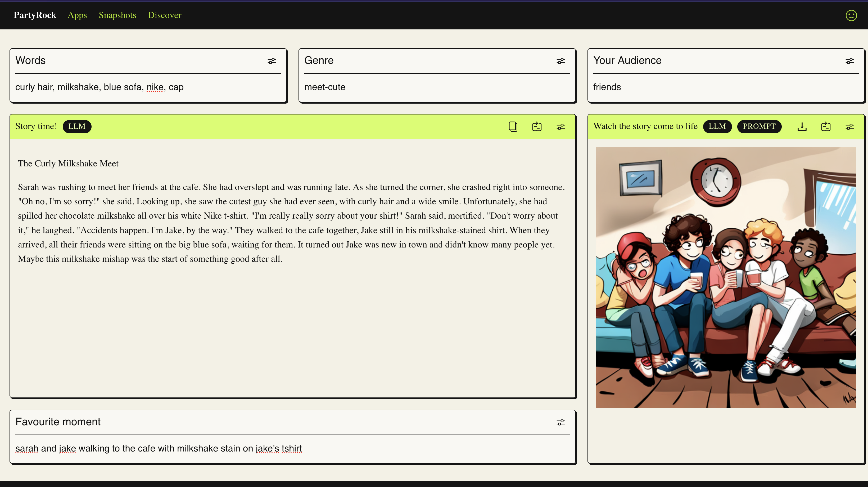Viewport: 868px width, 487px height.
Task: Edit the Story time widget settings
Action: coord(560,126)
